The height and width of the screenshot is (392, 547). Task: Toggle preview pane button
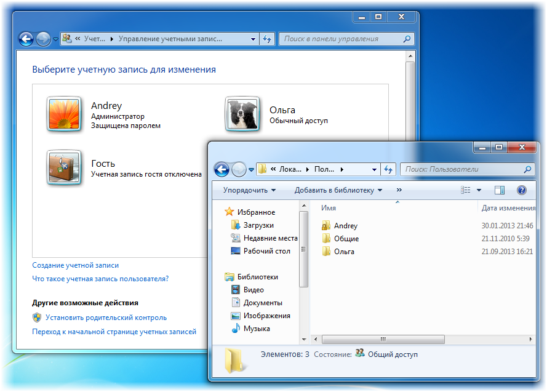point(500,190)
